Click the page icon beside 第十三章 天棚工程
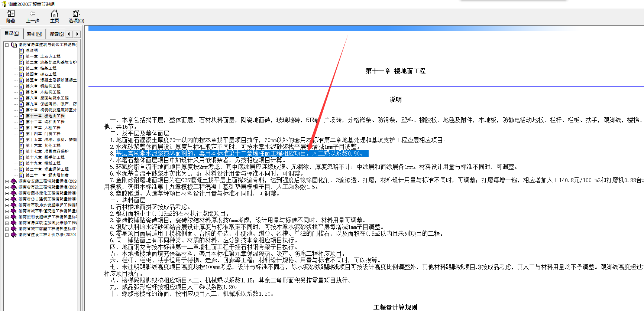Screen dimensions: 644x311 click(x=22, y=128)
